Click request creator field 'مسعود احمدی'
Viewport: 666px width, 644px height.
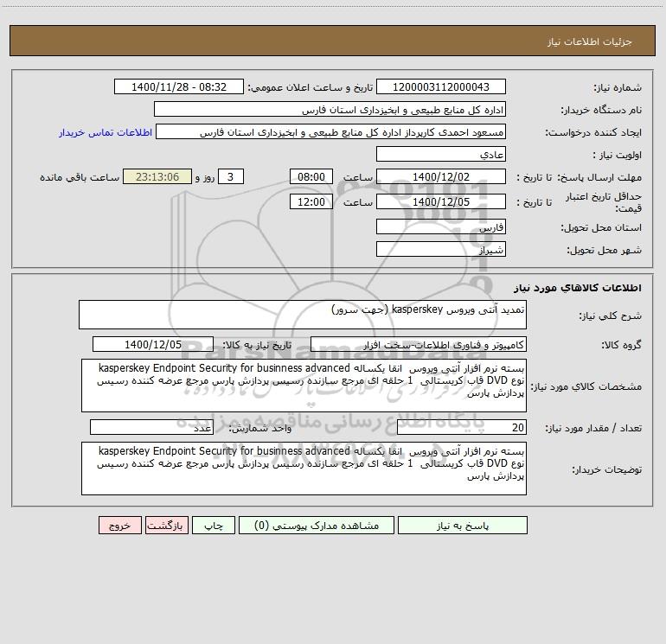[331, 132]
